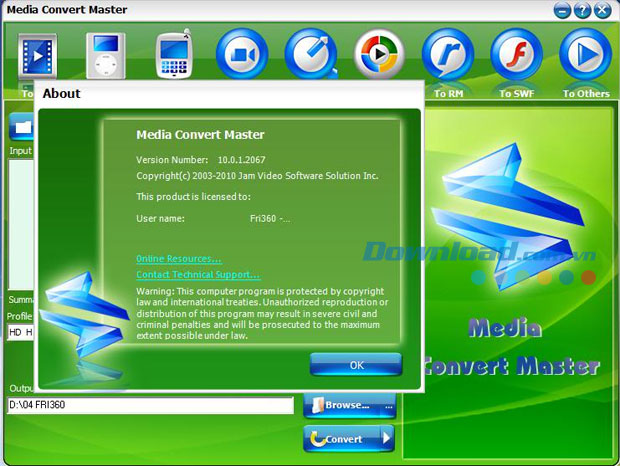Open the Help question mark button

click(582, 10)
